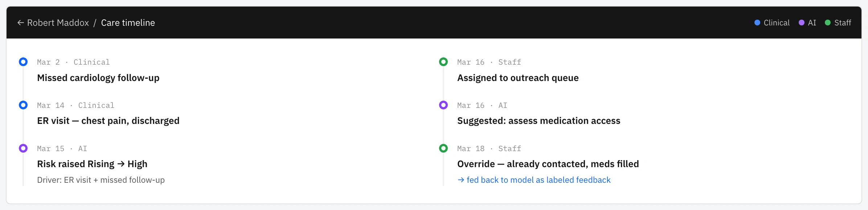Select Risk raised Rising to High event
The image size is (868, 210).
tap(92, 164)
